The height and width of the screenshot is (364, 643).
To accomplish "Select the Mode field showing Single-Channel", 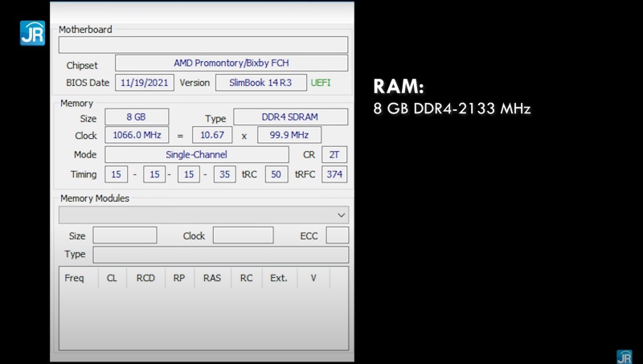I will coord(196,154).
